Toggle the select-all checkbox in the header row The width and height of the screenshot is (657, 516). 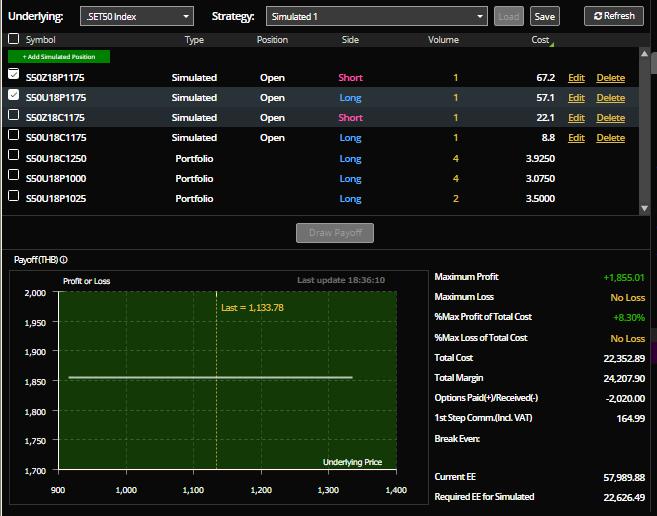13,39
